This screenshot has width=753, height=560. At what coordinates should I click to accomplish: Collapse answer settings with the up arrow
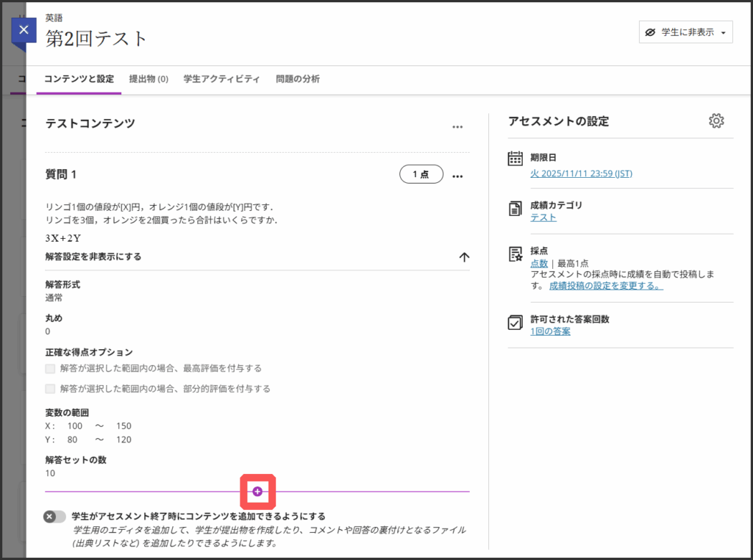[x=464, y=257]
